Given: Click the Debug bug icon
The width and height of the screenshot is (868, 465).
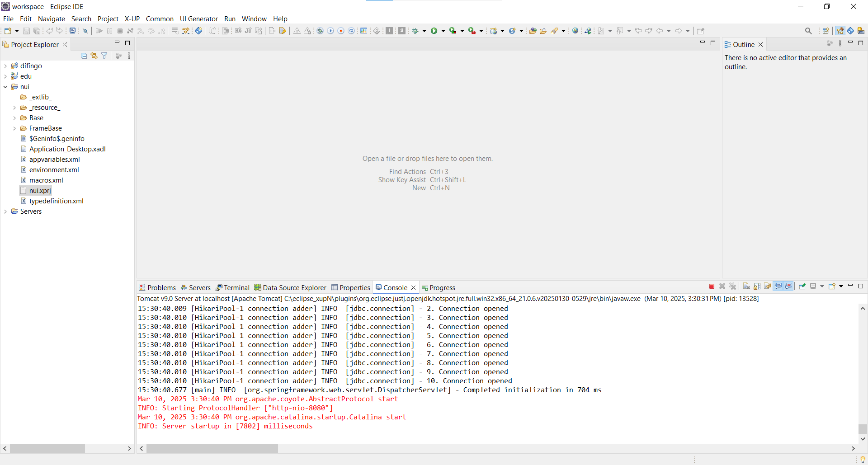Looking at the screenshot, I should click(x=415, y=31).
